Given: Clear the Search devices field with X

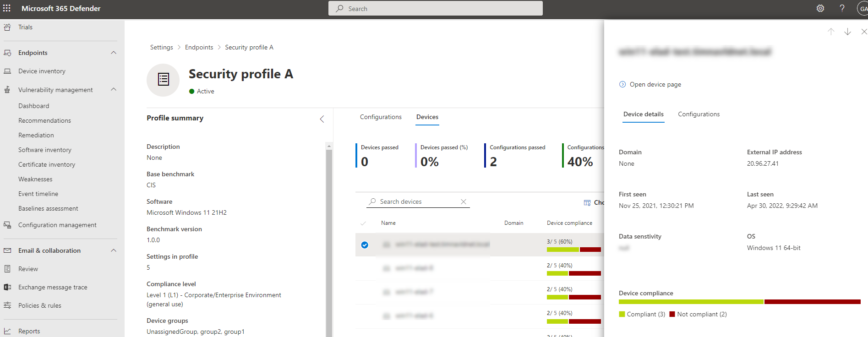Looking at the screenshot, I should pos(464,201).
